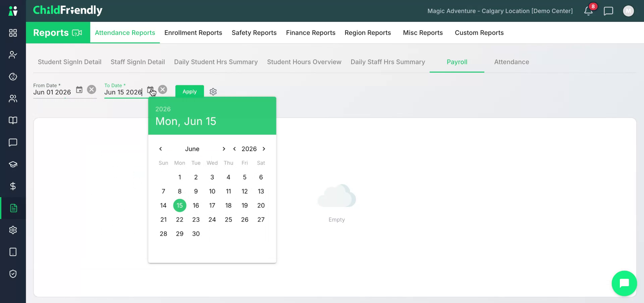This screenshot has height=303, width=644.
Task: Click the To Date input field
Action: [x=123, y=92]
